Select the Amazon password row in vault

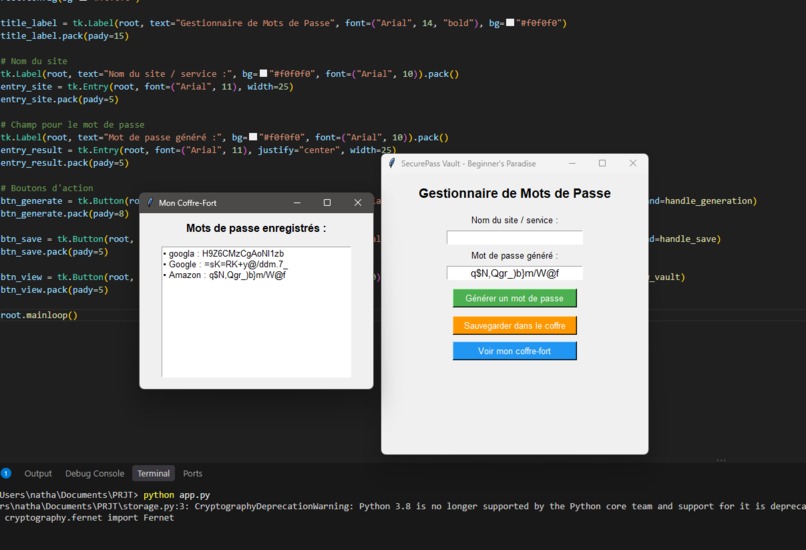click(x=225, y=275)
